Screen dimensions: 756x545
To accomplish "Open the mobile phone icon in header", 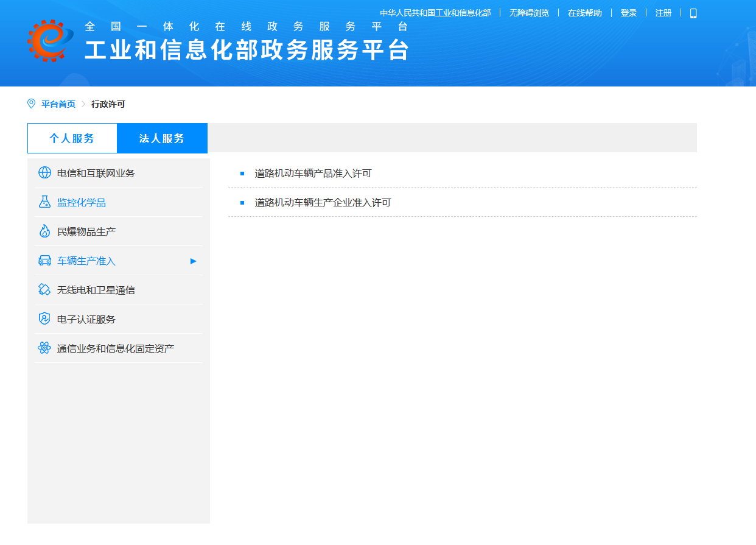I will point(693,13).
